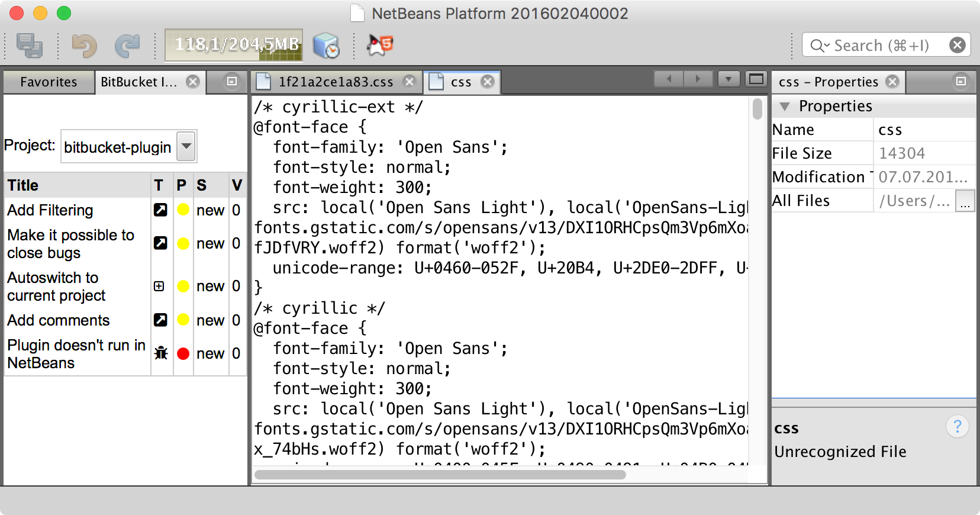The width and height of the screenshot is (980, 515).
Task: Switch to the Favorites tab
Action: 49,82
